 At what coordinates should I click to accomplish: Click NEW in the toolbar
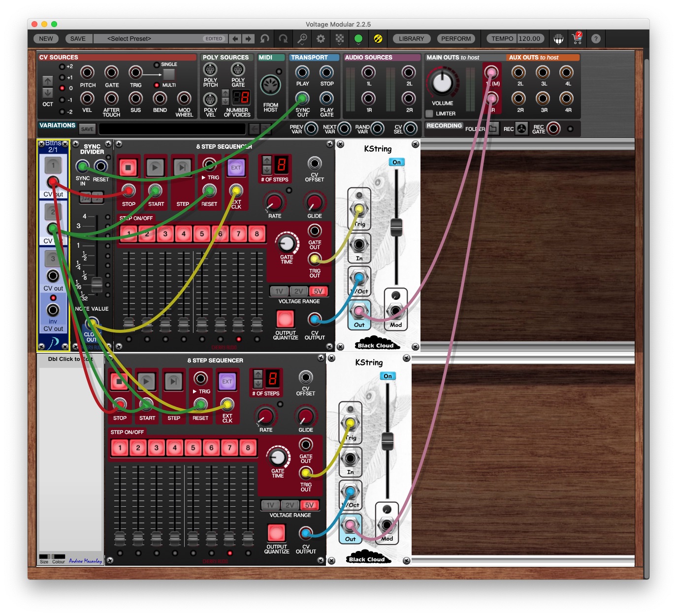pos(46,38)
